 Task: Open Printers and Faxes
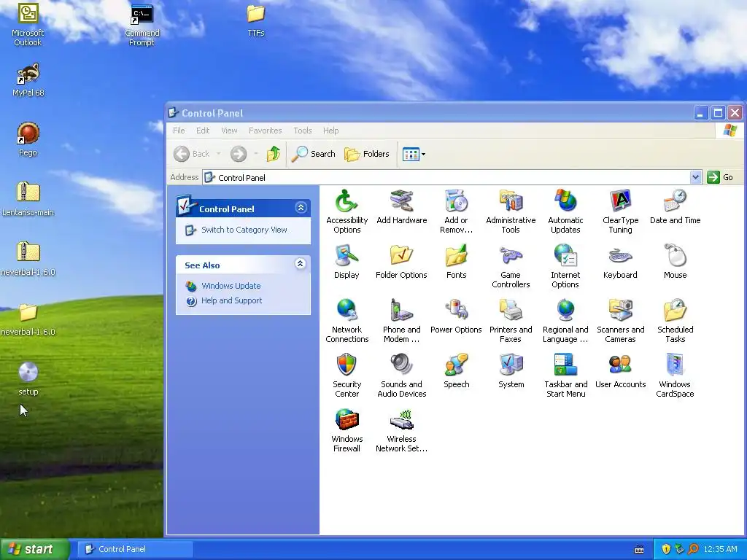[x=511, y=321]
